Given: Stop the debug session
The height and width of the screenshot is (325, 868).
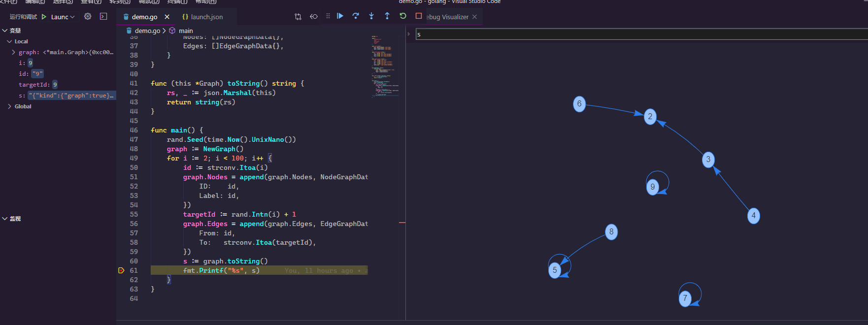Looking at the screenshot, I should tap(419, 16).
